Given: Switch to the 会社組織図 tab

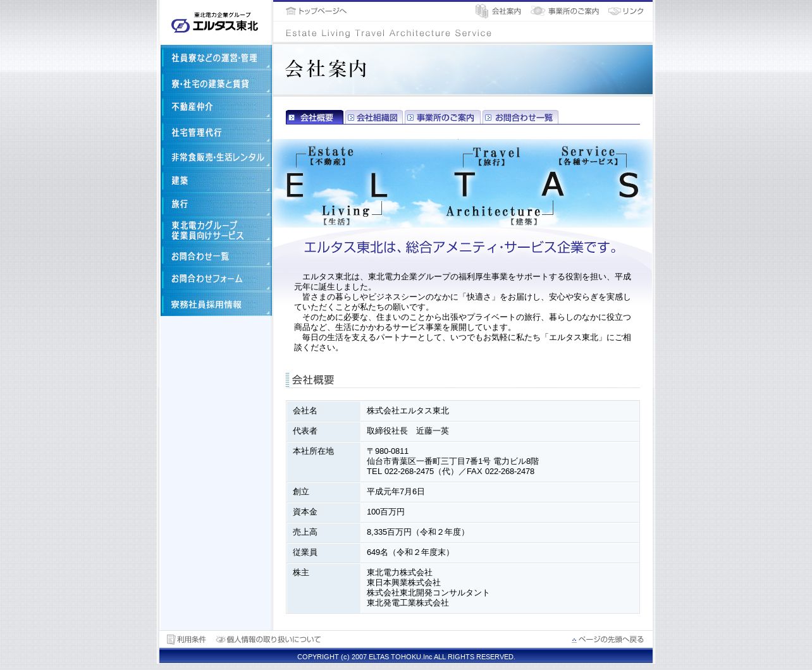Looking at the screenshot, I should (374, 118).
